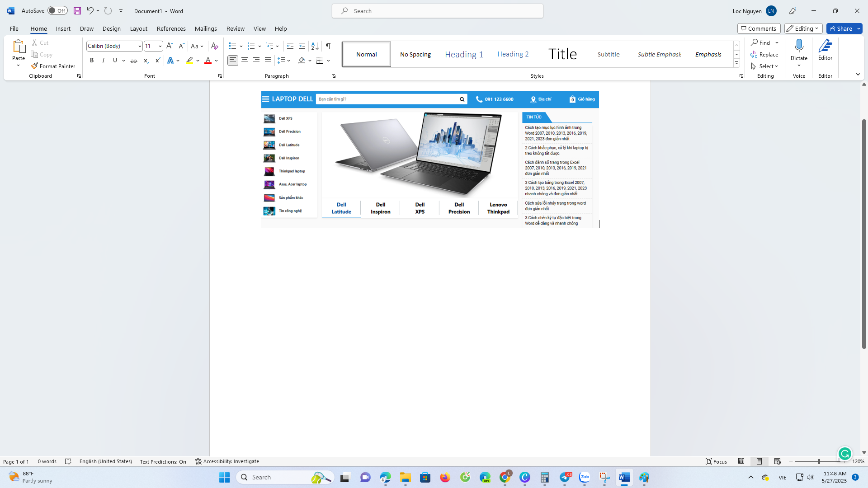This screenshot has width=868, height=488.
Task: Click Sort icon in Paragraph group
Action: pos(315,46)
